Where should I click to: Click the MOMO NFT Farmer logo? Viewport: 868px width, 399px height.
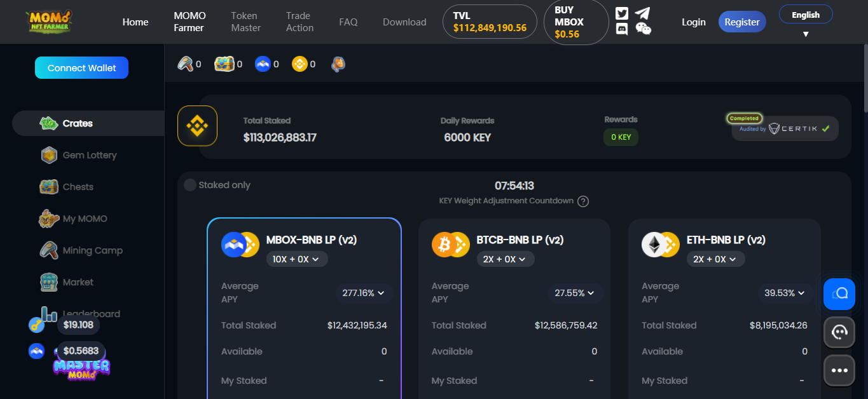coord(49,22)
